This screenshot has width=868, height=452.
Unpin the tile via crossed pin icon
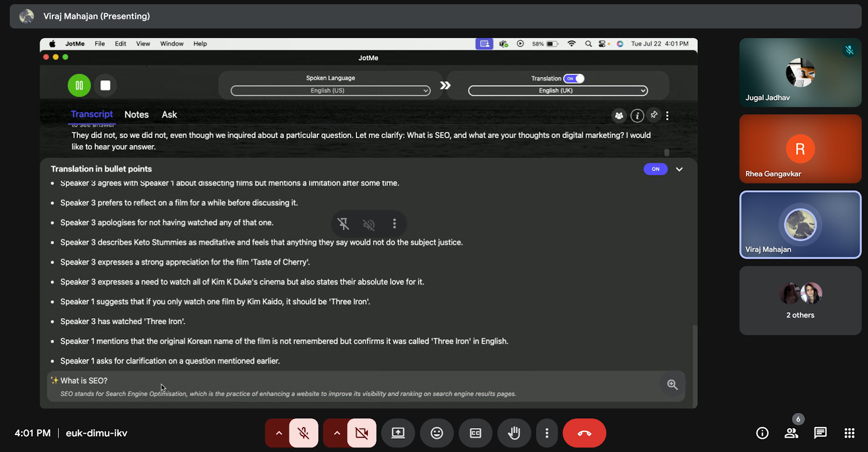click(343, 224)
